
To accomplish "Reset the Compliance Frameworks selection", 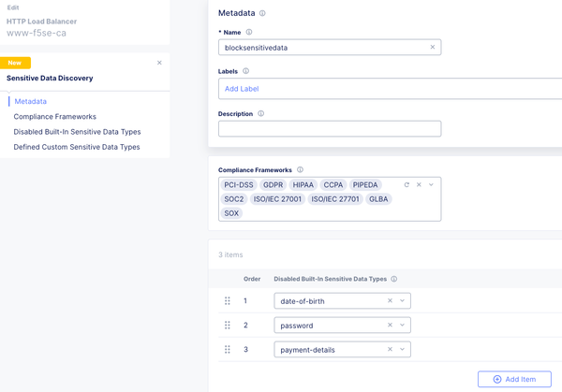I will [407, 185].
